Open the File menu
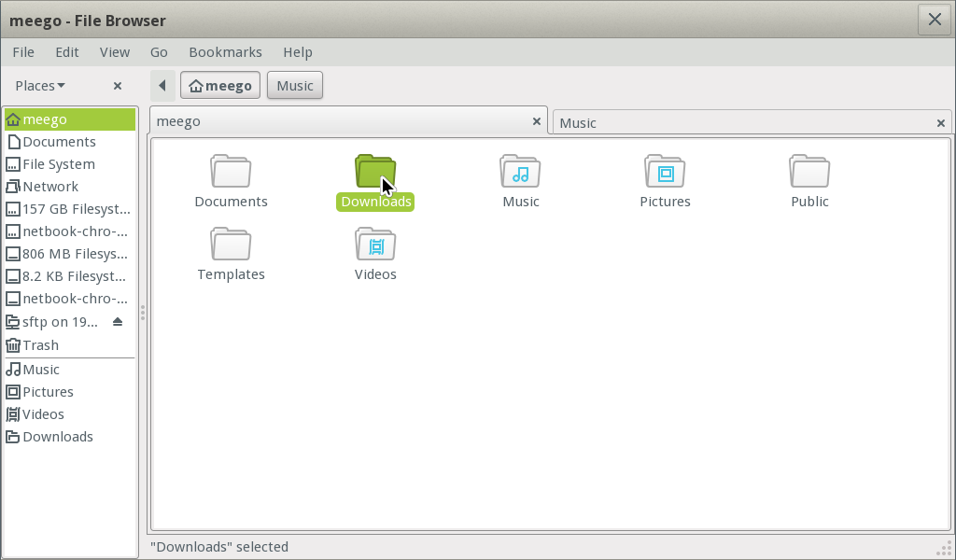The width and height of the screenshot is (956, 560). click(x=23, y=52)
